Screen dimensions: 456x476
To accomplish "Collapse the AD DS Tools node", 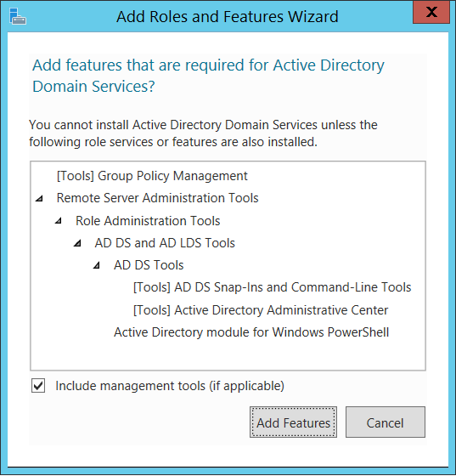I will click(97, 265).
